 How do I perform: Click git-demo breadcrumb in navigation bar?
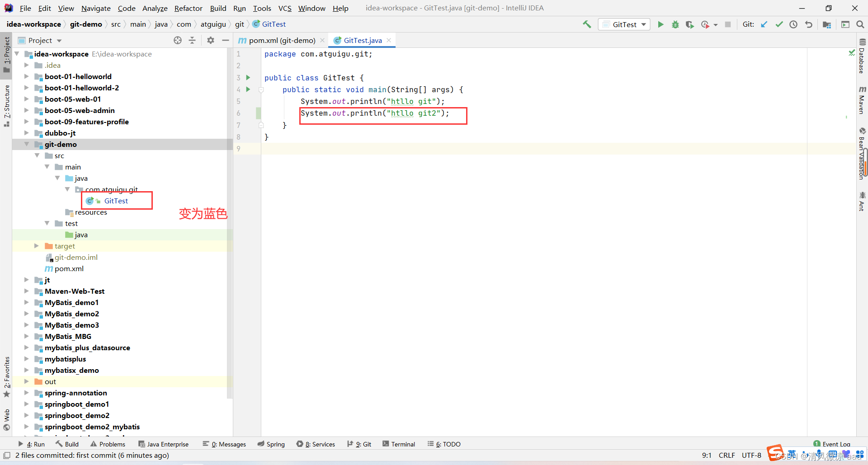click(86, 24)
